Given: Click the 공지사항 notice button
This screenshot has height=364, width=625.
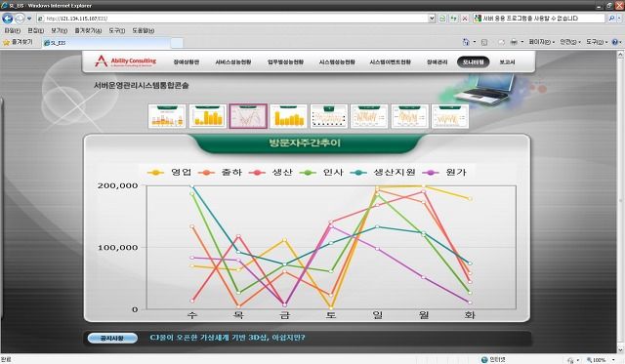Looking at the screenshot, I should [113, 338].
